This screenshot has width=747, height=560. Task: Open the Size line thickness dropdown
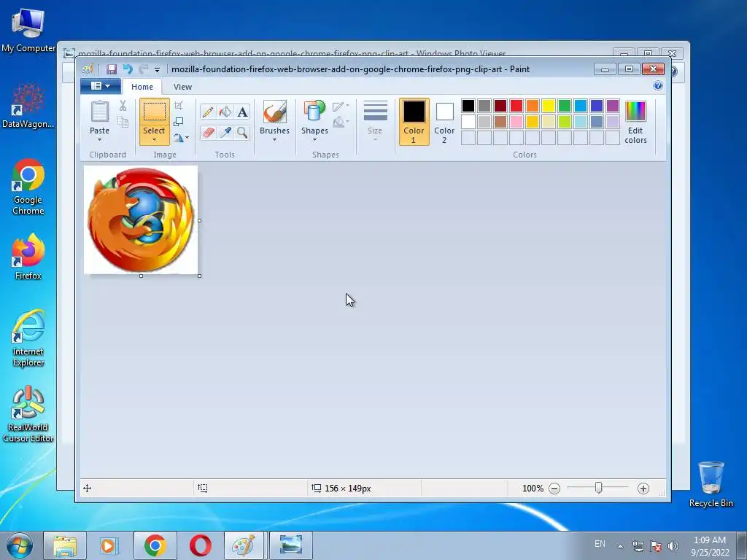coord(375,122)
